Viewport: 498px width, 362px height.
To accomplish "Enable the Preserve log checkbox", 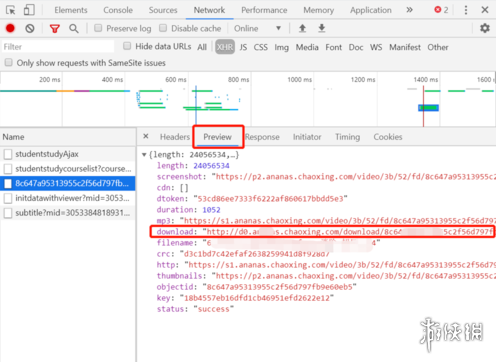I will [98, 28].
